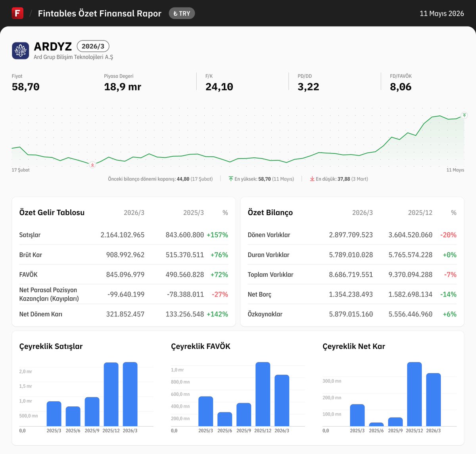Viewport: 476px width, 454px height.
Task: Click Dönen Varlıklar value 2.897.709.523
Action: pos(351,235)
